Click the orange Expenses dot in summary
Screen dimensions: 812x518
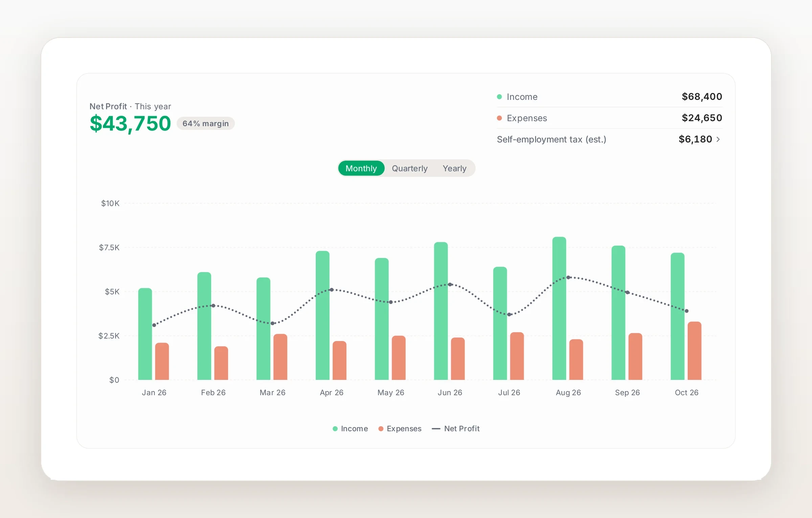(x=499, y=118)
